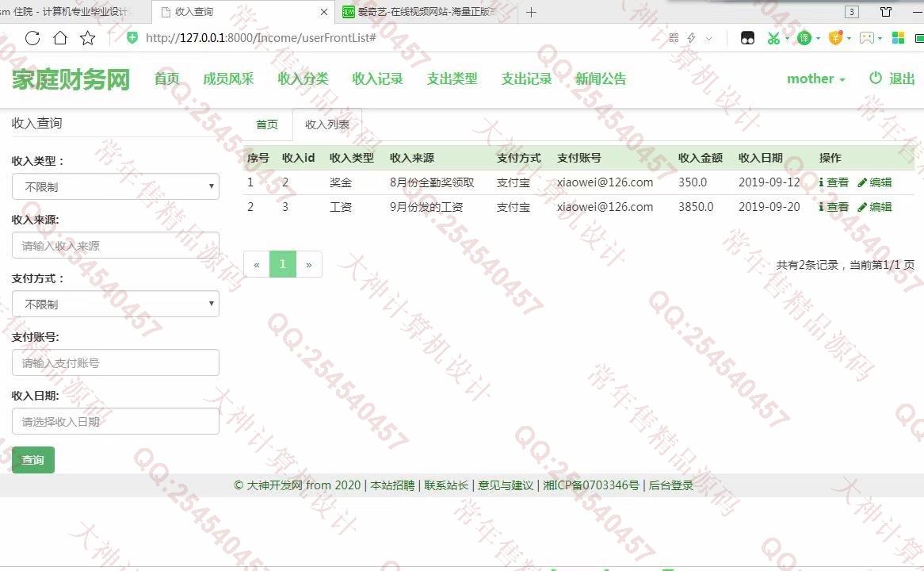Edit the 奖金 income record
The image size is (924, 571).
point(875,183)
